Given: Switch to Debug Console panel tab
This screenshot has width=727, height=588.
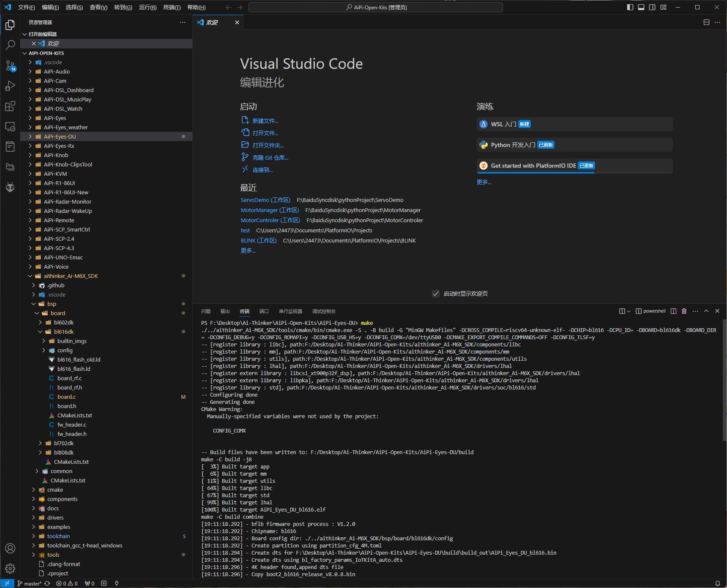Looking at the screenshot, I should coord(324,311).
